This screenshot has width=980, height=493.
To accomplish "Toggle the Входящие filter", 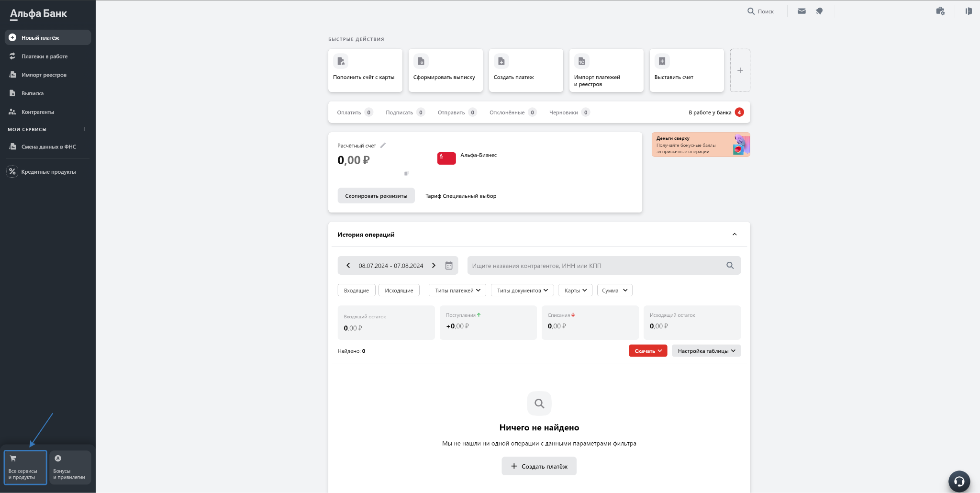I will pyautogui.click(x=356, y=291).
